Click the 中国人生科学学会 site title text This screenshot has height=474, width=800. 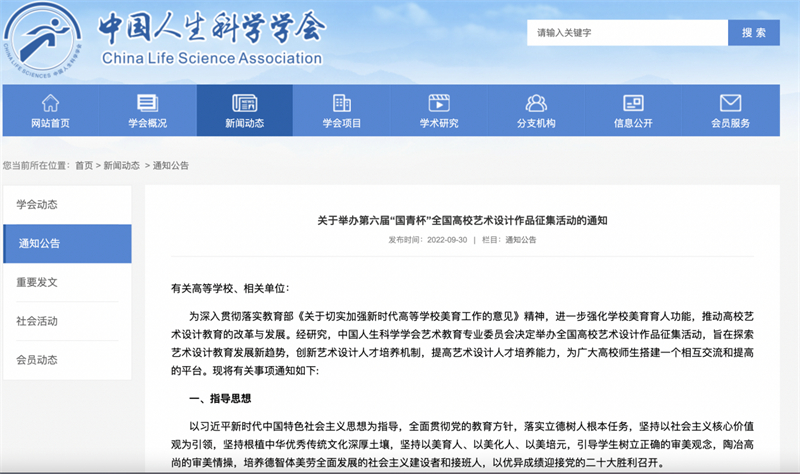click(212, 26)
